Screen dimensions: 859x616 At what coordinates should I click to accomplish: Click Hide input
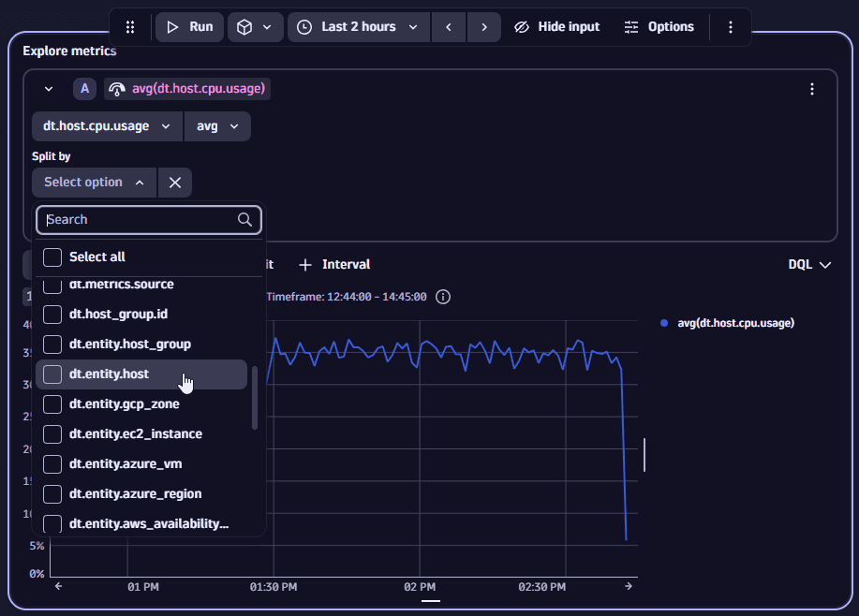point(556,27)
